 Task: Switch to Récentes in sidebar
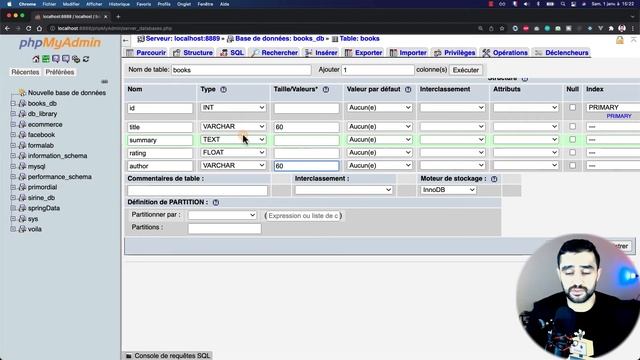(x=25, y=72)
